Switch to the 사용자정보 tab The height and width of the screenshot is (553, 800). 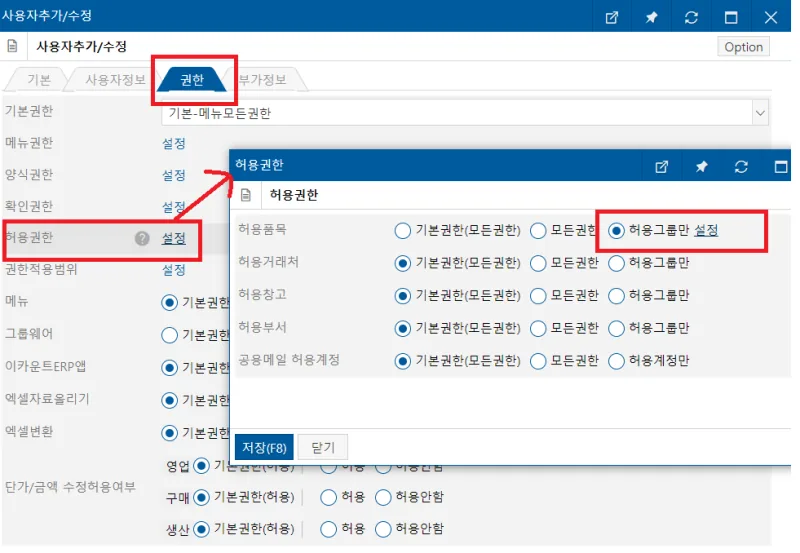pos(115,80)
